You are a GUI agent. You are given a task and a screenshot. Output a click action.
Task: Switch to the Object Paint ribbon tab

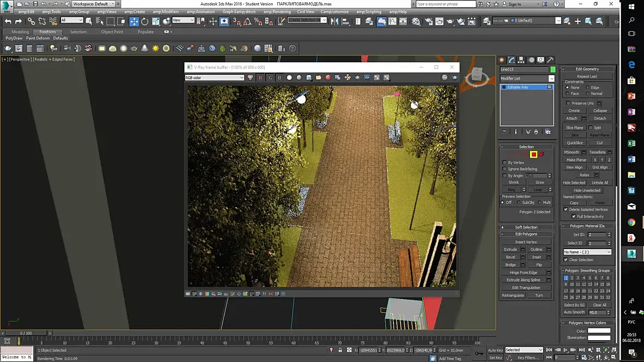(x=112, y=32)
